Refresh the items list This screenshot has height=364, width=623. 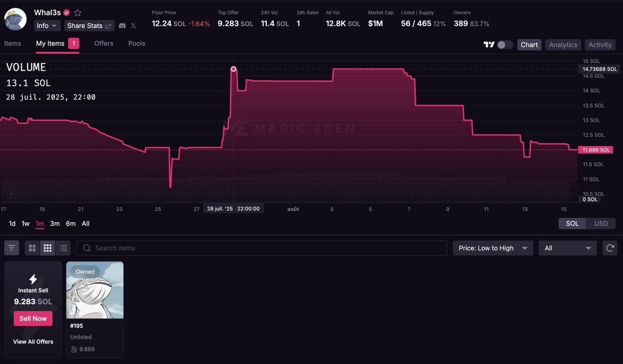610,248
